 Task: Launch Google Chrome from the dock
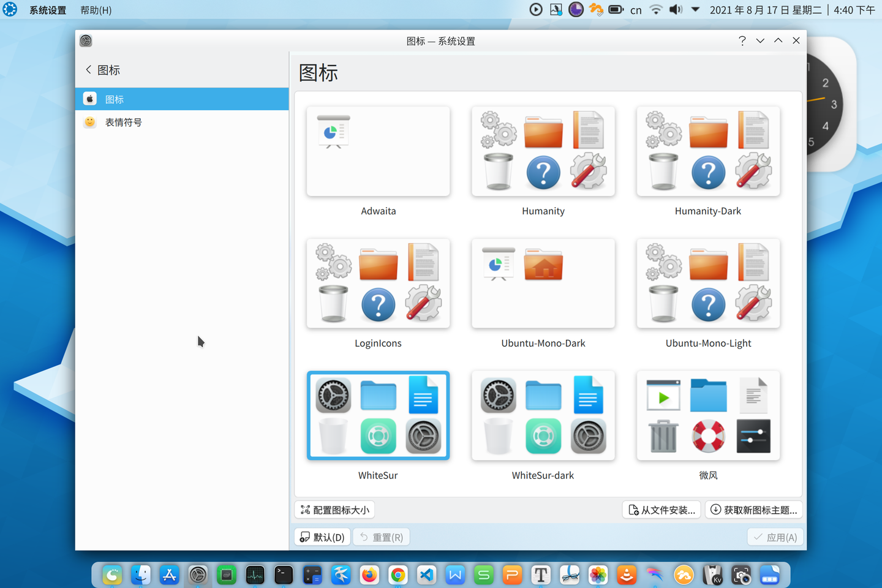click(x=398, y=575)
